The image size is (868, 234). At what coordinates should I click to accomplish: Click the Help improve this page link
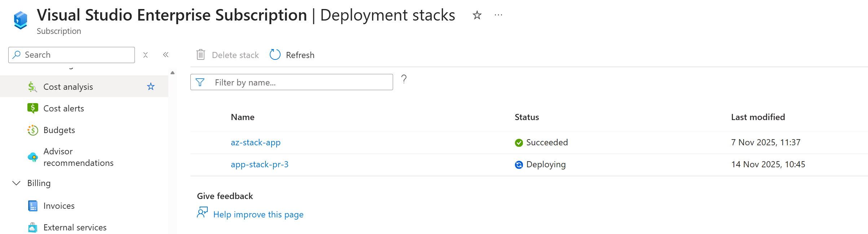click(258, 215)
